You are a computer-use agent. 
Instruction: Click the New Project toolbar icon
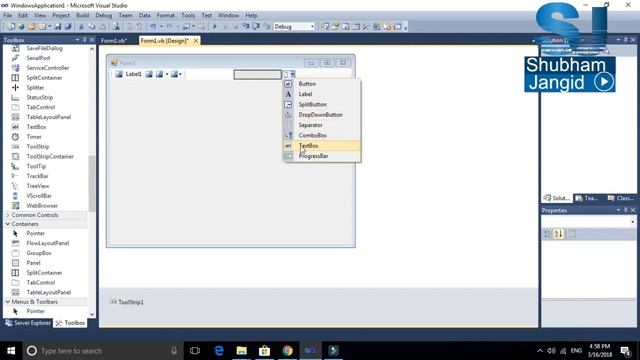(11, 27)
